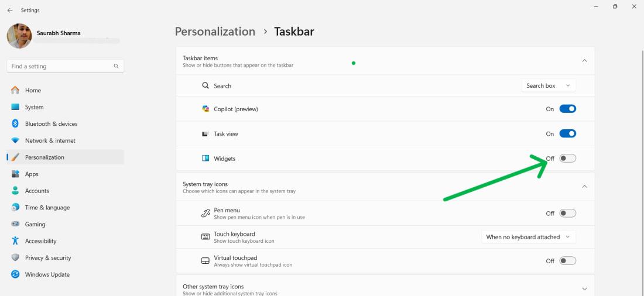Click the Home icon in sidebar
Screen dimensions: 644x296
(x=15, y=90)
